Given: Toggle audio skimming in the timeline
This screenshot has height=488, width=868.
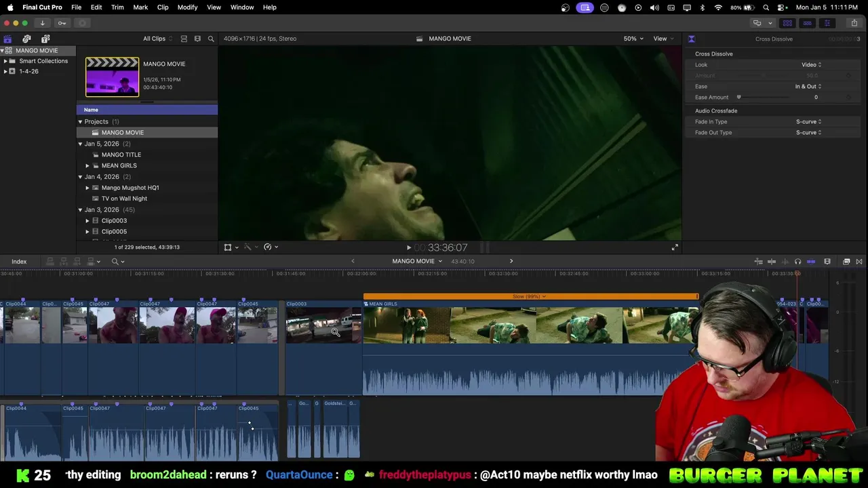Looking at the screenshot, I should tap(785, 262).
